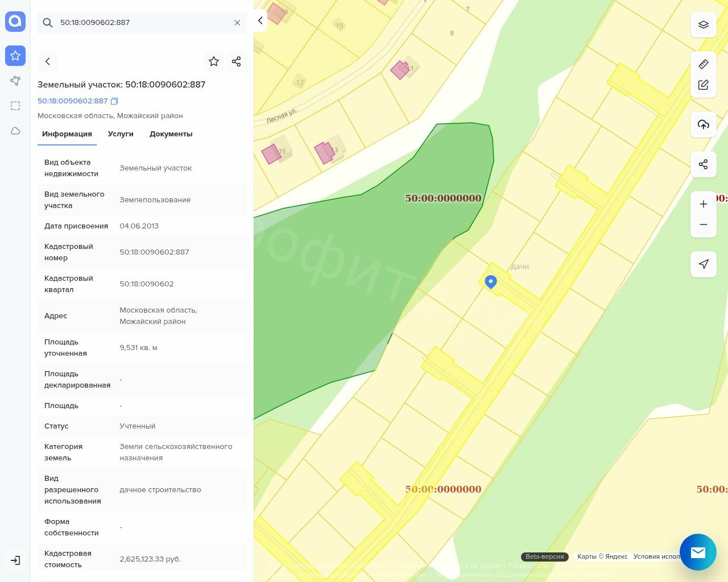Zoom out on the map
This screenshot has height=582, width=728.
tap(703, 225)
